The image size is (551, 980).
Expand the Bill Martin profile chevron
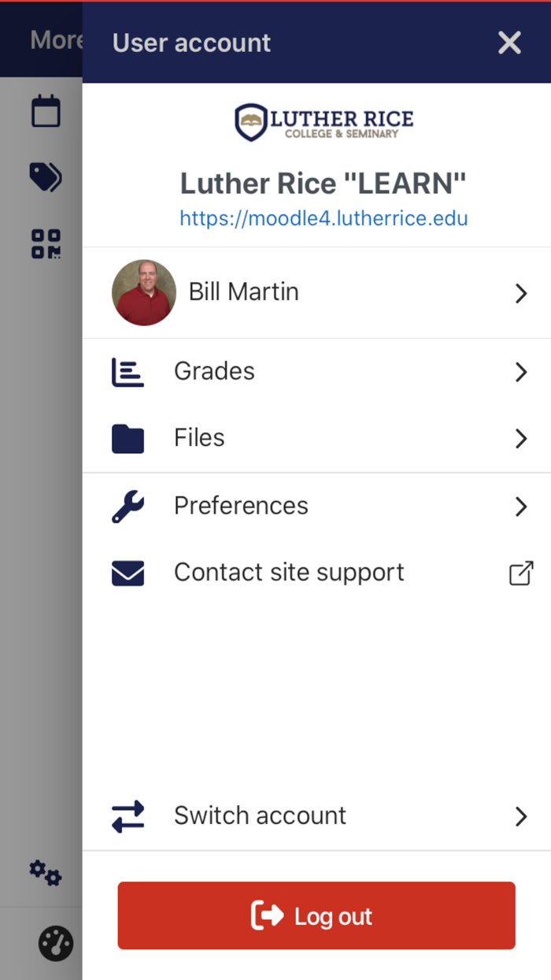520,293
